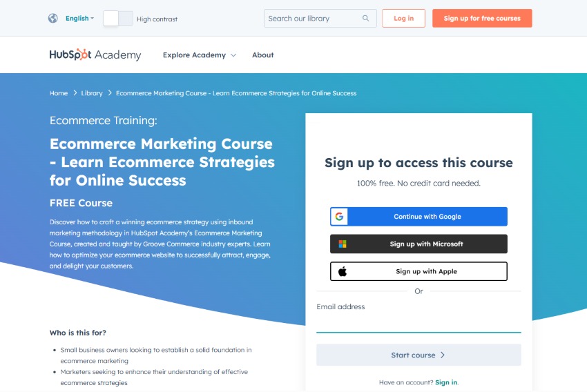Click the 'Ecommerce Training:' label
This screenshot has width=587, height=392.
click(104, 121)
